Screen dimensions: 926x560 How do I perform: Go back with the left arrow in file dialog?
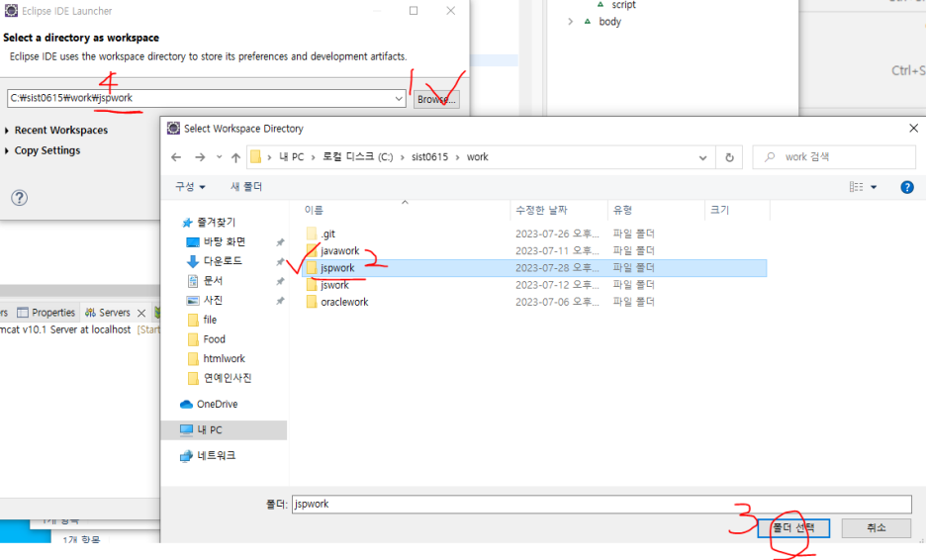point(176,157)
